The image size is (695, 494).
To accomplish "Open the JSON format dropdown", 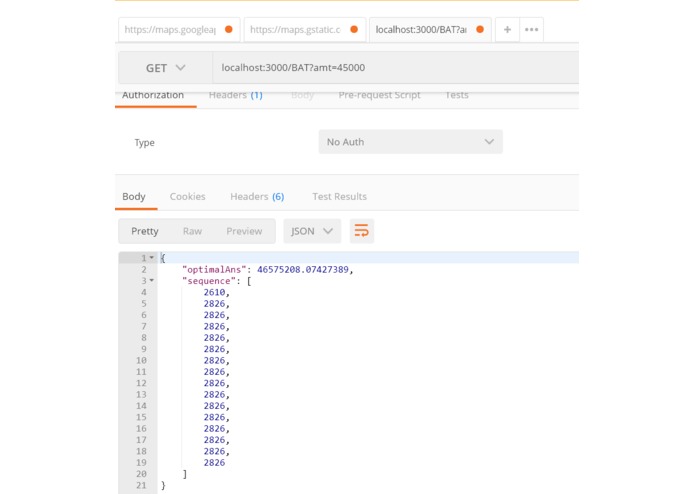I will click(312, 231).
